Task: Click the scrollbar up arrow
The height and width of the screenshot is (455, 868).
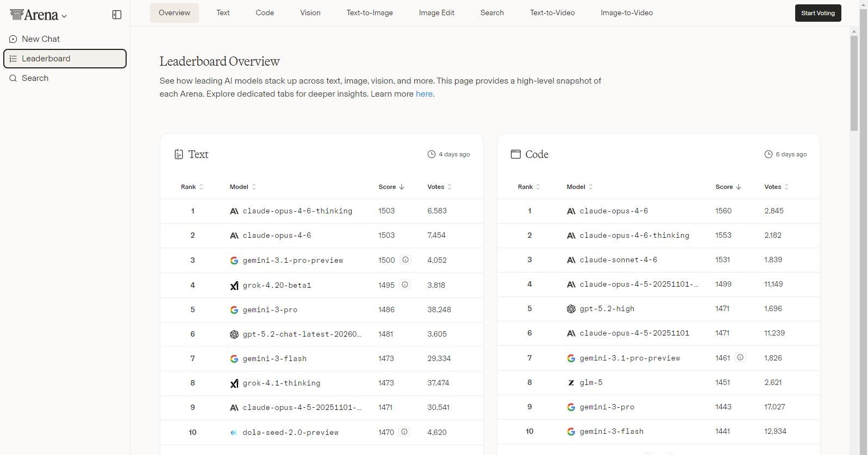Action: 854,31
